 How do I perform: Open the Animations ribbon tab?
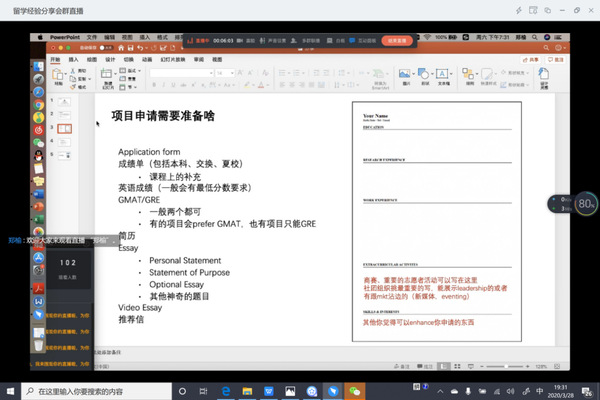coord(147,59)
